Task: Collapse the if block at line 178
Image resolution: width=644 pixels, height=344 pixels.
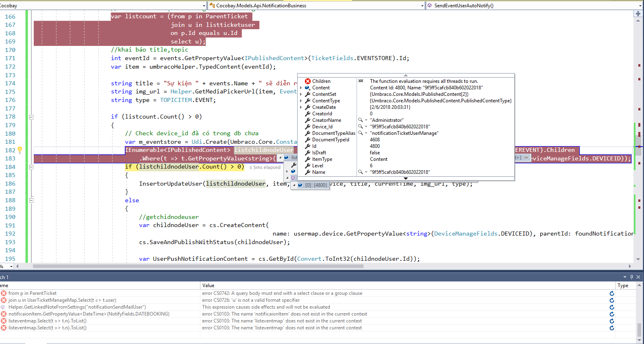Action: (31, 117)
